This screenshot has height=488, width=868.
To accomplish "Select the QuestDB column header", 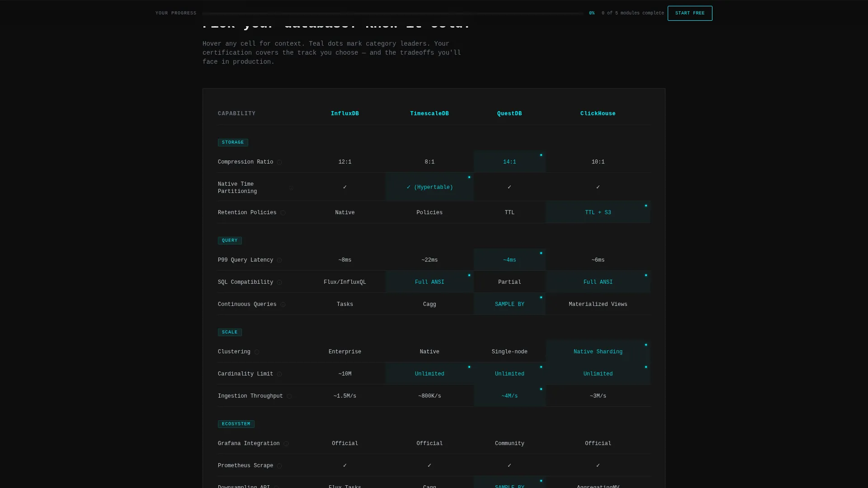I will pos(509,114).
